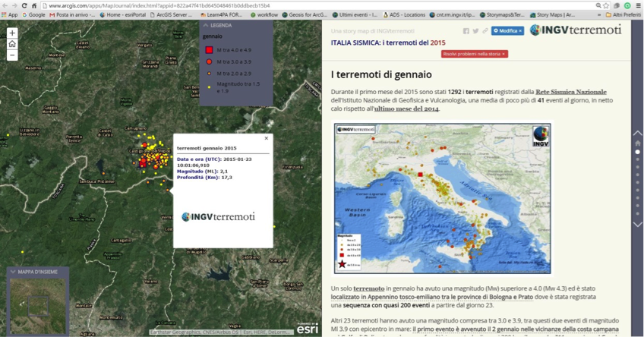Click sequenza con quasi 200 eventi link
The height and width of the screenshot is (337, 644).
[386, 305]
